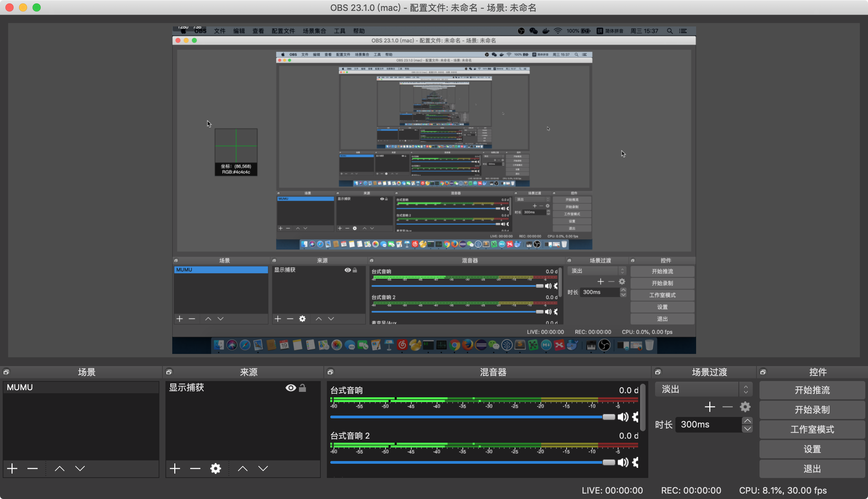Remove the transition with the minus icon under 场景过渡
This screenshot has width=868, height=499.
click(727, 407)
